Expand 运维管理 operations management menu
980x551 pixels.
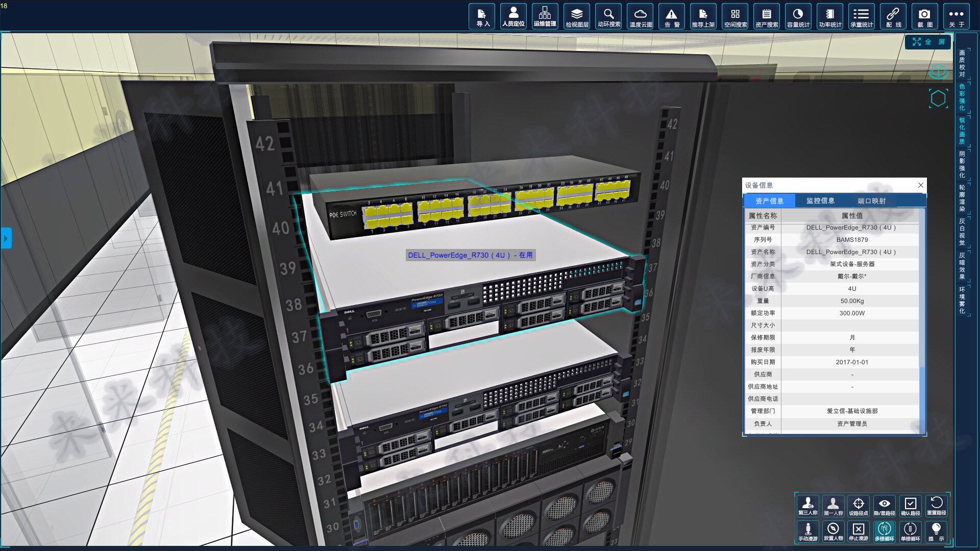(545, 17)
